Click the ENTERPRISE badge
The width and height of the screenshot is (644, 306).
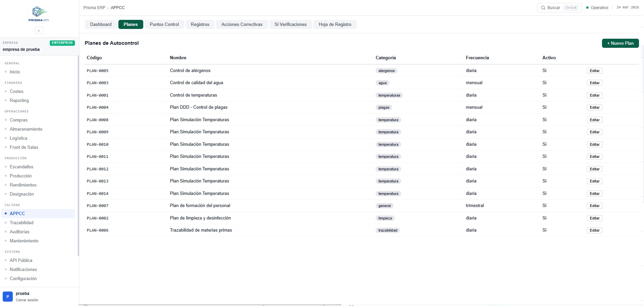[62, 43]
